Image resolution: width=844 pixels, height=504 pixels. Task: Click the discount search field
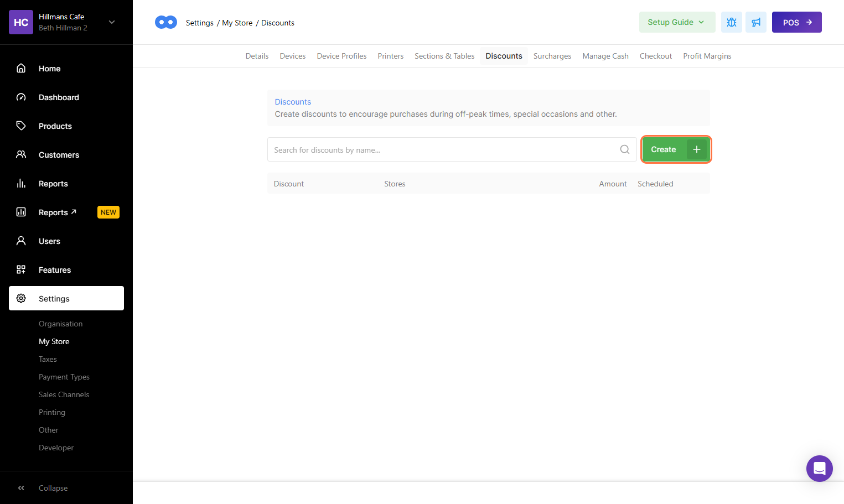point(443,149)
